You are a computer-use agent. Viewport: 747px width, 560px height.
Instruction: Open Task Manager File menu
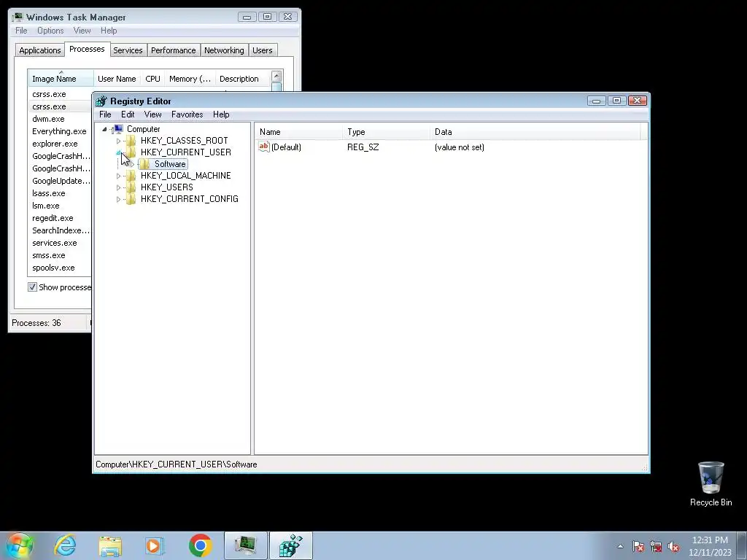21,31
